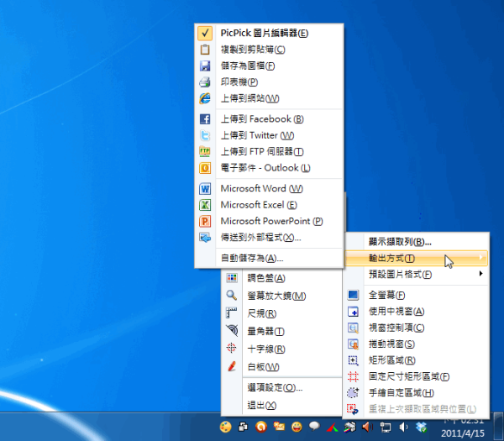This screenshot has height=441, width=504.
Task: Launch the protractor (量角器) tool
Action: pyautogui.click(x=265, y=331)
